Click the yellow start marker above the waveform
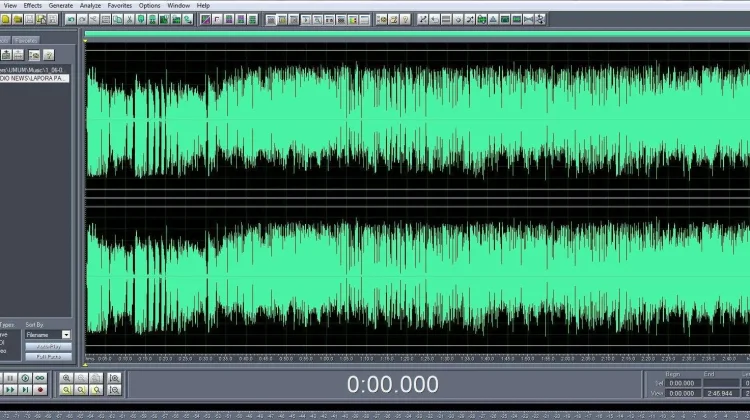The width and height of the screenshot is (750, 420). pos(85,42)
